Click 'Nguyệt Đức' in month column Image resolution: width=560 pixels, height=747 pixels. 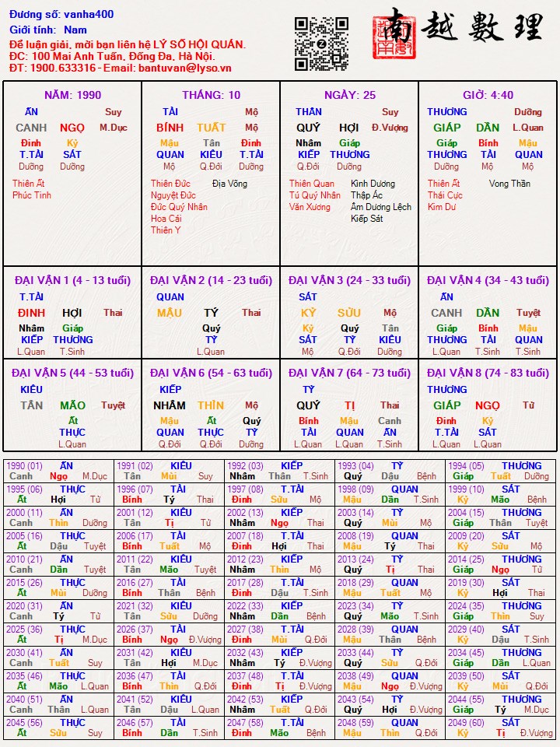[173, 195]
